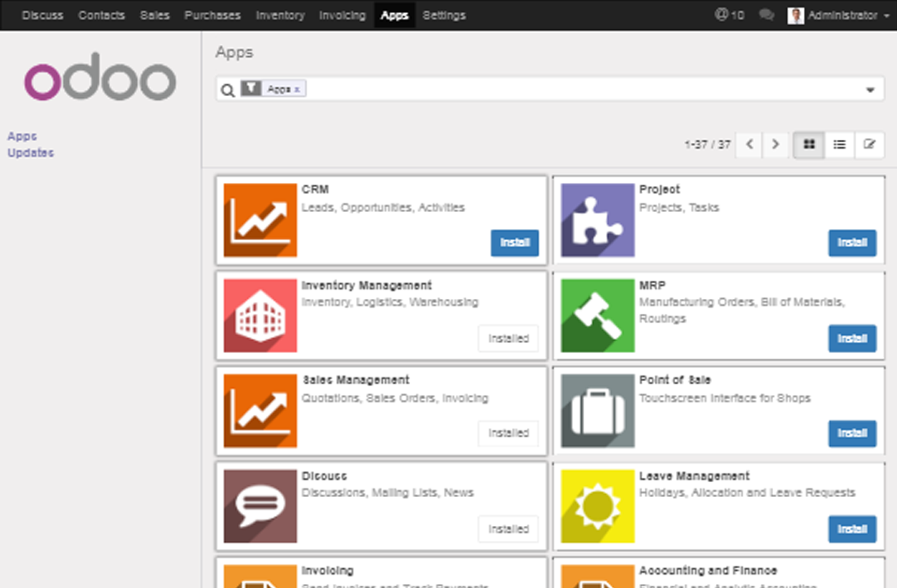Click the CRM app chart icon
Viewport: 897px width, 588px height.
point(260,220)
